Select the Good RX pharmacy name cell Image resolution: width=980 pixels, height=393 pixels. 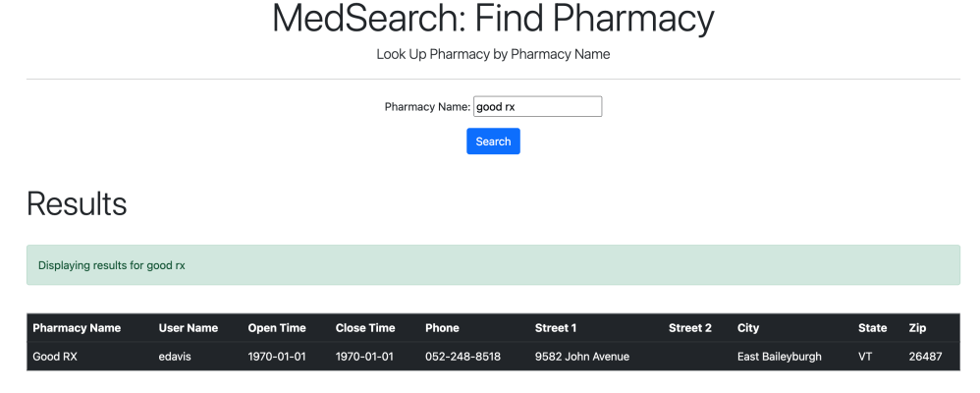click(x=55, y=357)
